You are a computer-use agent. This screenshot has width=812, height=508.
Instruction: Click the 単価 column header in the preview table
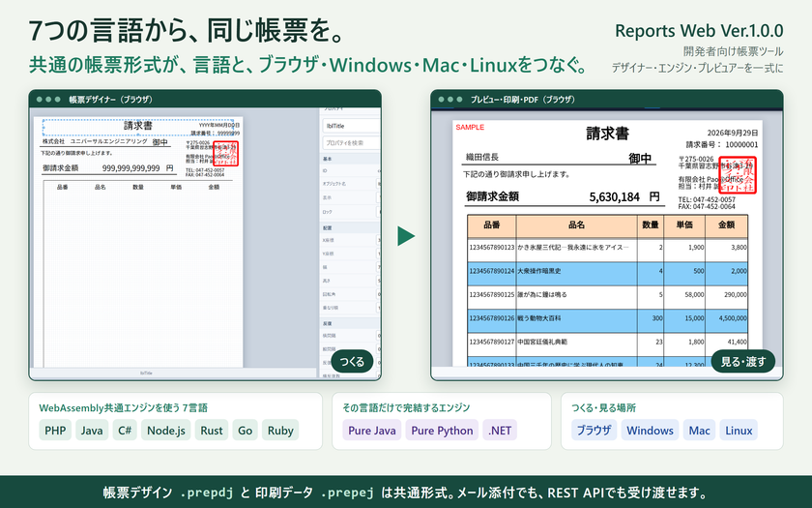[684, 224]
